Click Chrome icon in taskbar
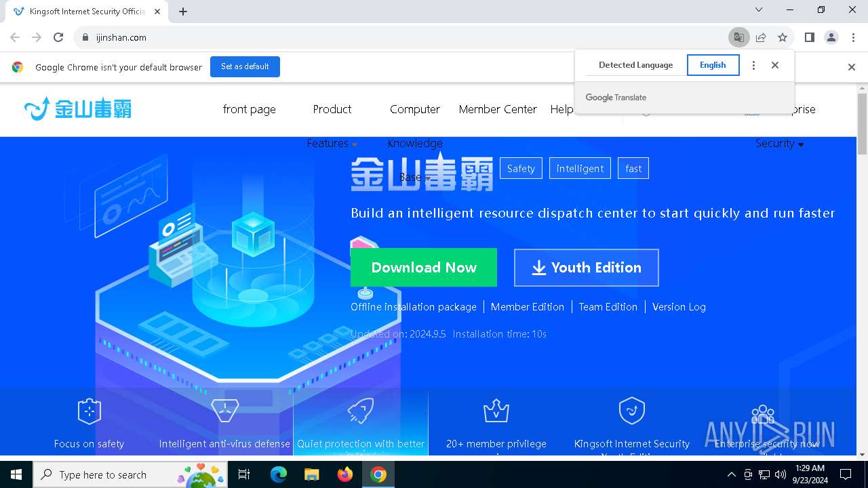Image resolution: width=868 pixels, height=488 pixels. click(x=378, y=474)
